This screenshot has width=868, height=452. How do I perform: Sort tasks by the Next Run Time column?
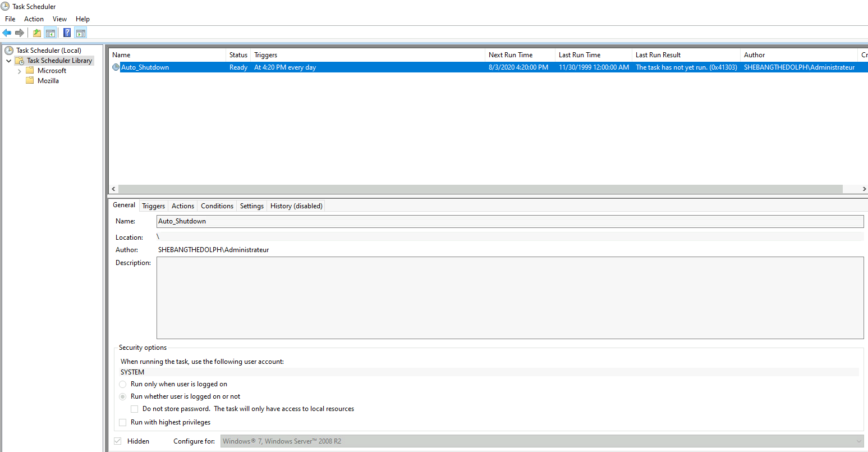(513, 54)
